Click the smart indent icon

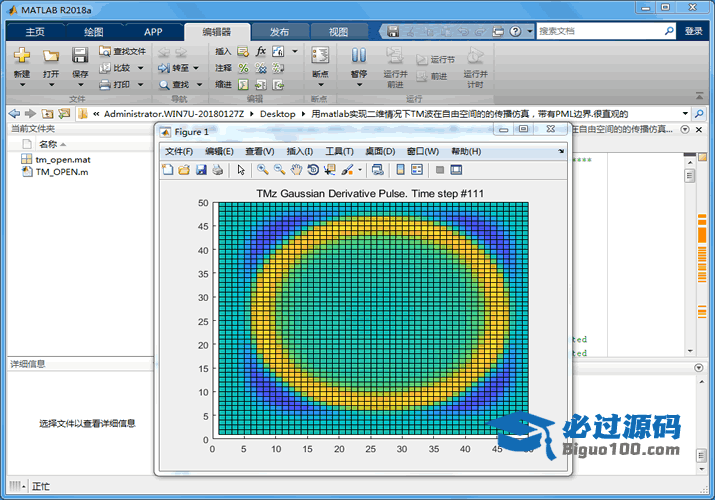tap(244, 84)
